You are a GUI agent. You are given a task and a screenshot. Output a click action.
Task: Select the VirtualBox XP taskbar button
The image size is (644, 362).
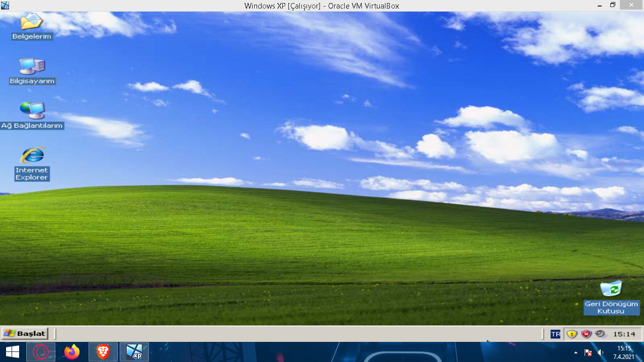[134, 352]
